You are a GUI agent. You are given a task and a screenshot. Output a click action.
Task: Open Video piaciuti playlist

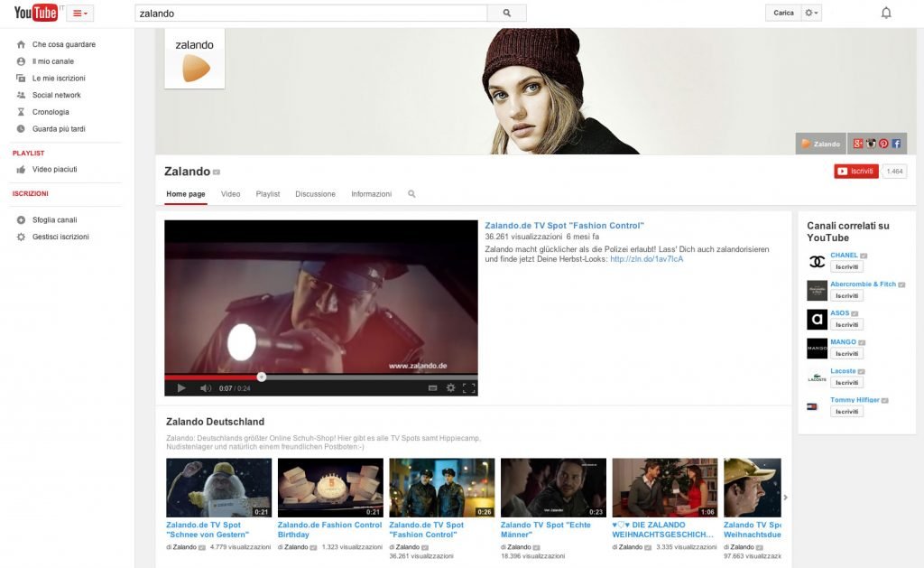(54, 169)
